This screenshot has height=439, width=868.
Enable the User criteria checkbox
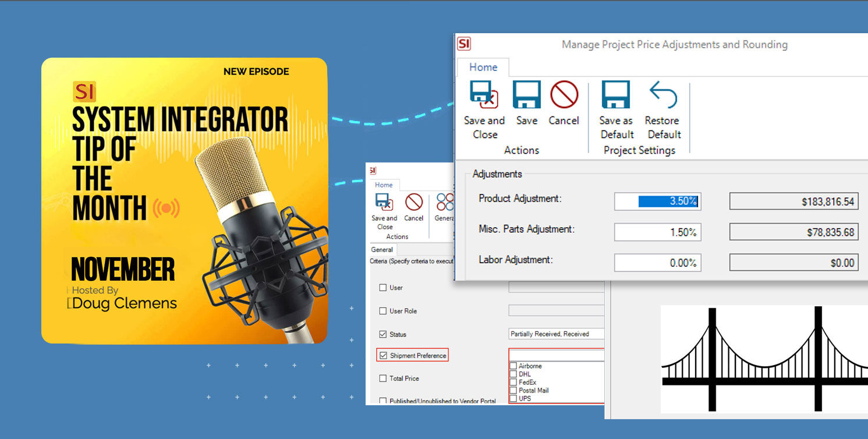click(383, 288)
